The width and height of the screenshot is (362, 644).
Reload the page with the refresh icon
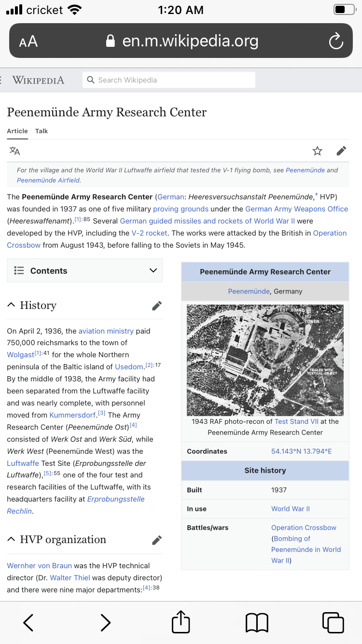tap(336, 42)
